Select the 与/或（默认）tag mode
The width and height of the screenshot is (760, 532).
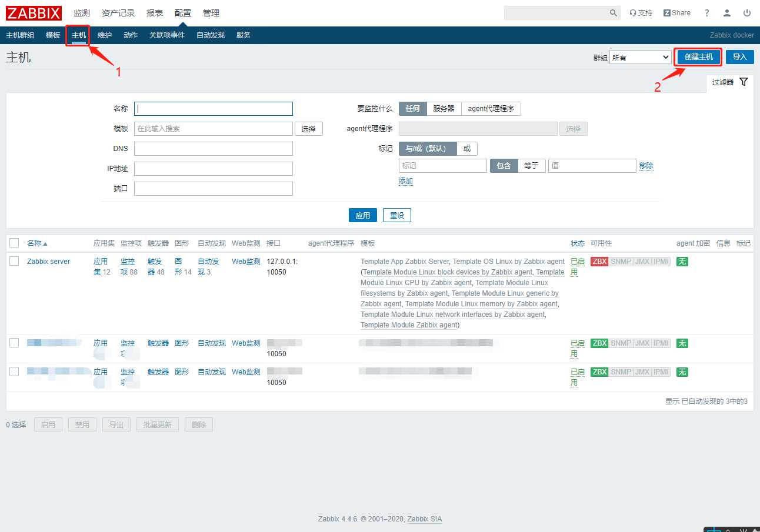(428, 149)
